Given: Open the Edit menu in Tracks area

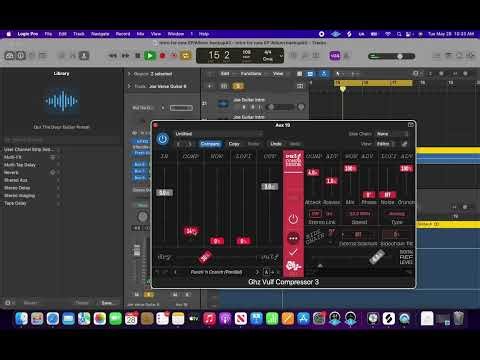Looking at the screenshot, I should coord(225,74).
